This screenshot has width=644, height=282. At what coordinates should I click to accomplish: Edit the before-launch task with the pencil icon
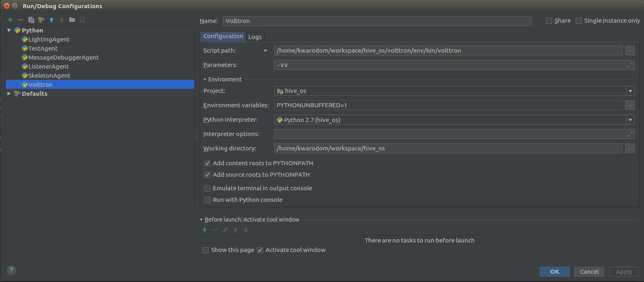pyautogui.click(x=225, y=230)
